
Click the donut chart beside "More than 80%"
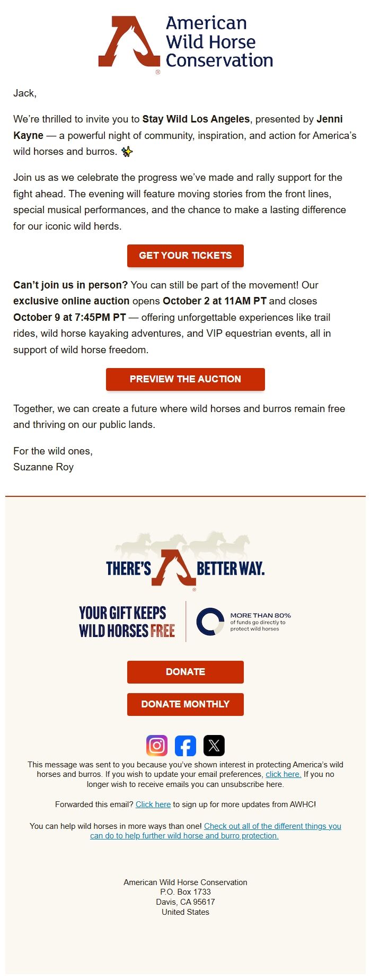click(x=210, y=622)
